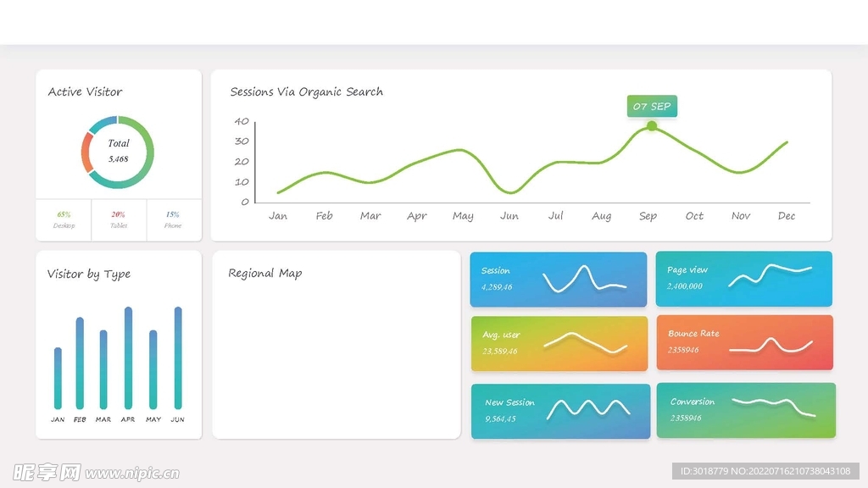Click the Visitor by Type heading
This screenshot has height=488, width=868.
coord(88,274)
